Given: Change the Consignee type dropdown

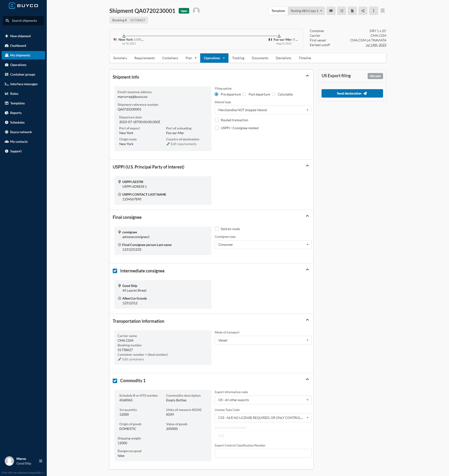Looking at the screenshot, I should click(263, 244).
